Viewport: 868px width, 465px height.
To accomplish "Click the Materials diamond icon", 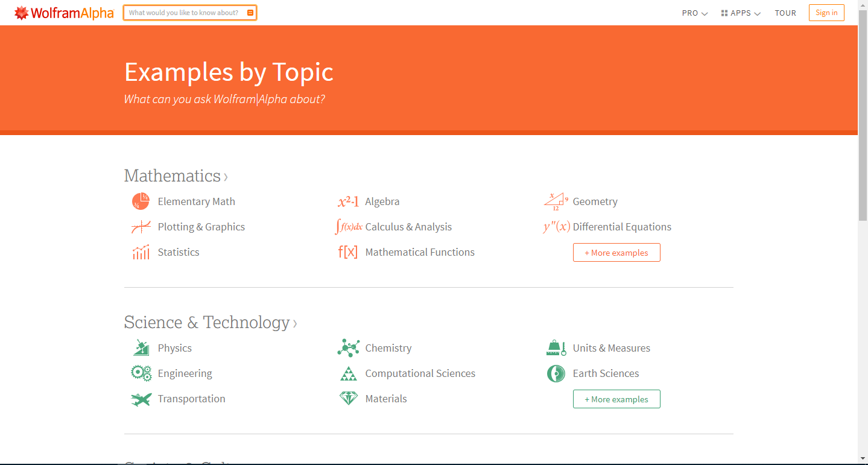I will [348, 399].
